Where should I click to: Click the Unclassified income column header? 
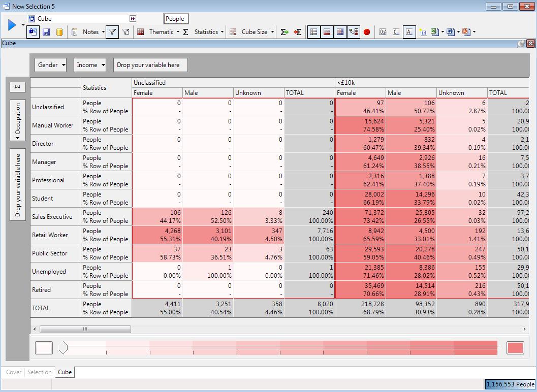pyautogui.click(x=234, y=82)
